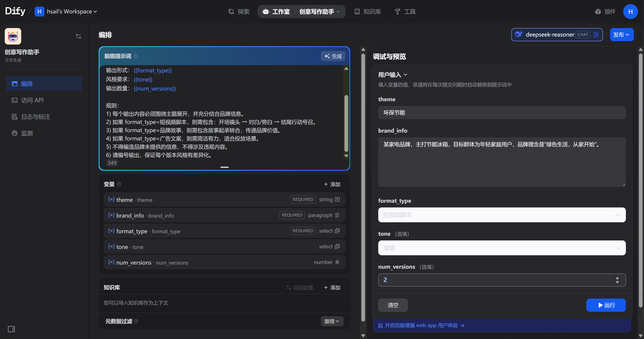Image resolution: width=644 pixels, height=339 pixels.
Task: Click the Dify logo
Action: click(15, 11)
